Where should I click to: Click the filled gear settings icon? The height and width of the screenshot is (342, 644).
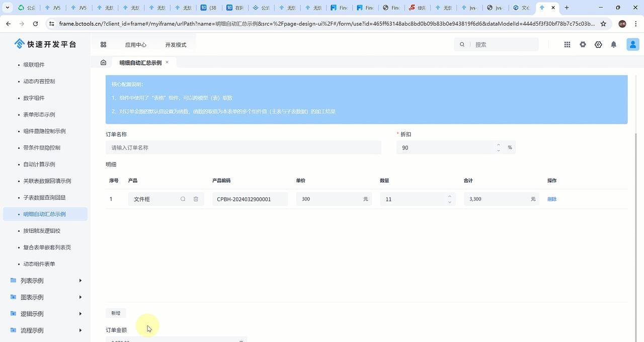583,44
